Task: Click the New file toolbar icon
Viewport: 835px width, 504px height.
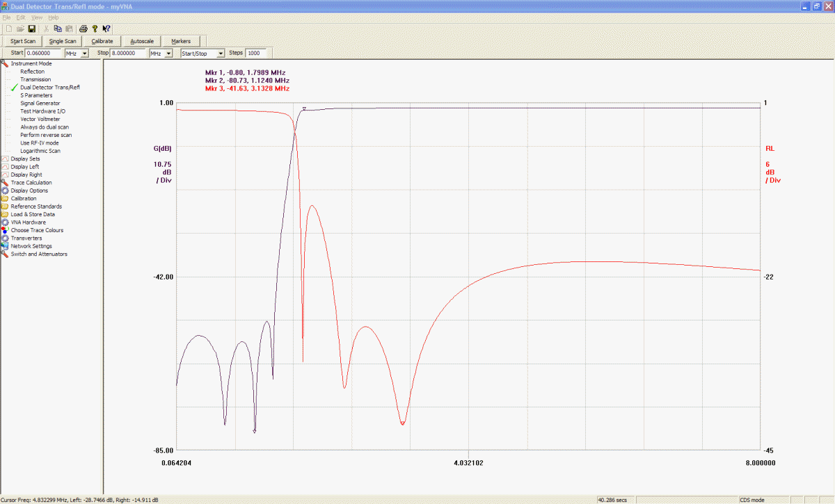Action: point(9,29)
